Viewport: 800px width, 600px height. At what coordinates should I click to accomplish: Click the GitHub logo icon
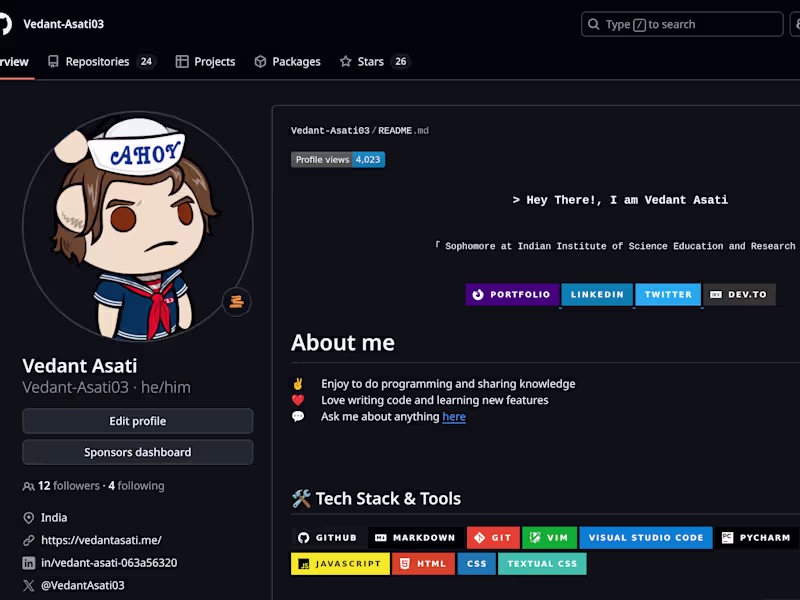coord(4,23)
